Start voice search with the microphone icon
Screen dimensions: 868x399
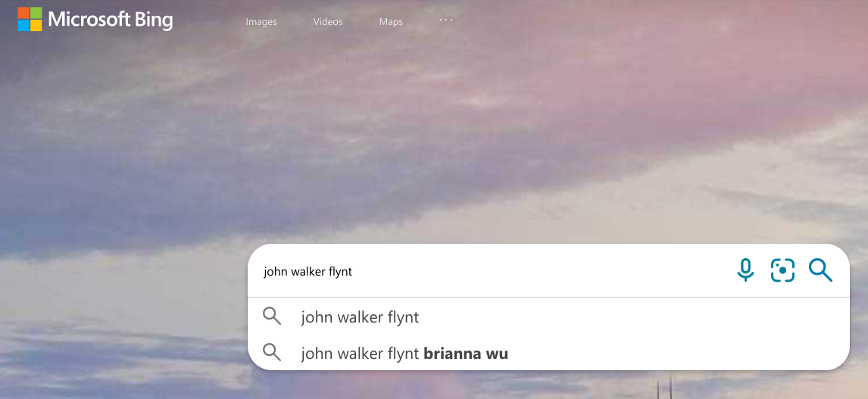pyautogui.click(x=745, y=270)
